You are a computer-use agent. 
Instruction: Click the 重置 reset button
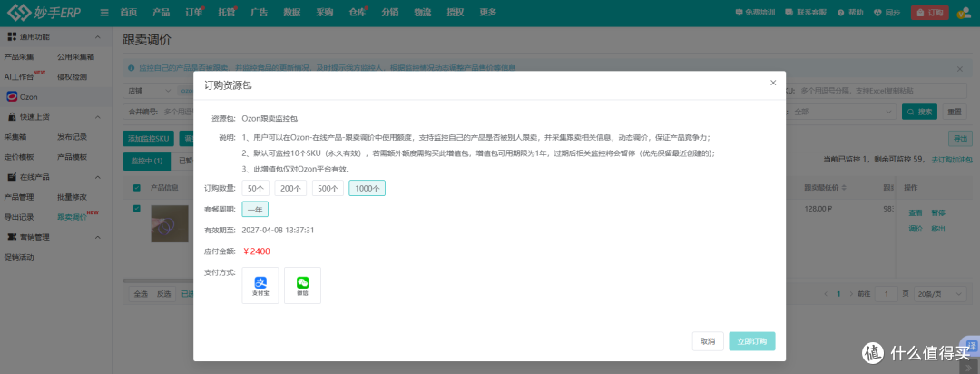[x=955, y=112]
